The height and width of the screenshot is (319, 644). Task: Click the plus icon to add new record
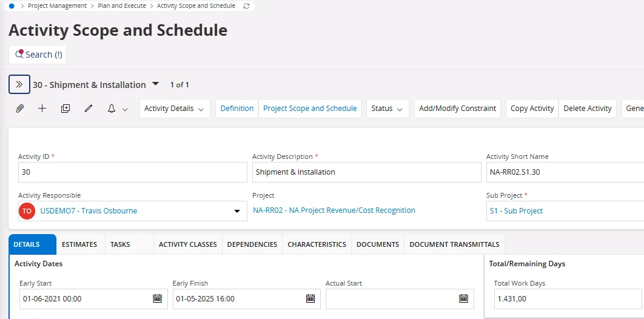(x=42, y=109)
